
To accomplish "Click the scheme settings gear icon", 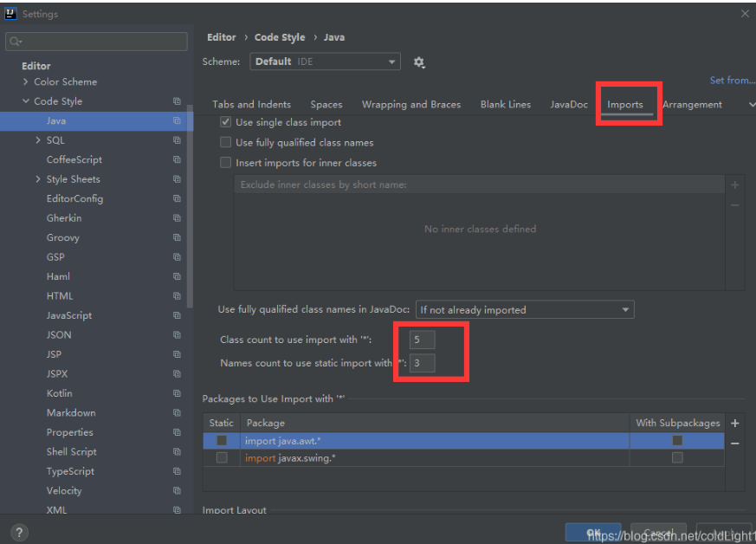I will pyautogui.click(x=419, y=62).
